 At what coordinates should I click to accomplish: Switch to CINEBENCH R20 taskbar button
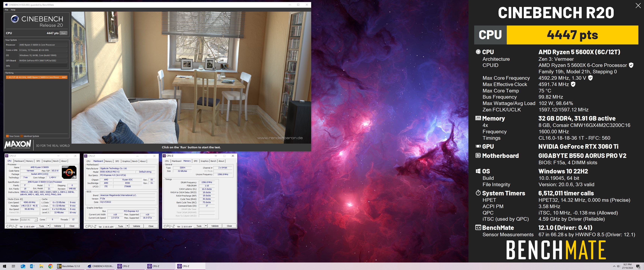click(x=101, y=266)
